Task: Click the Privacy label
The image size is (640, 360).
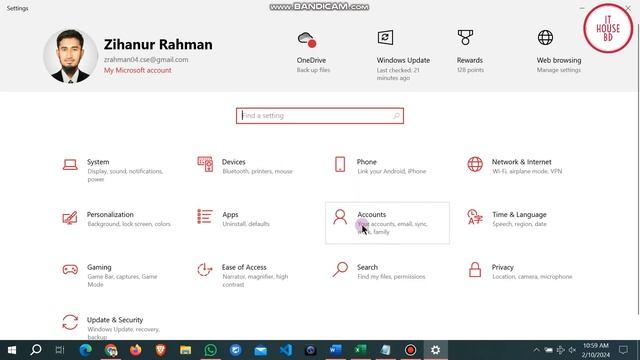Action: [x=502, y=267]
